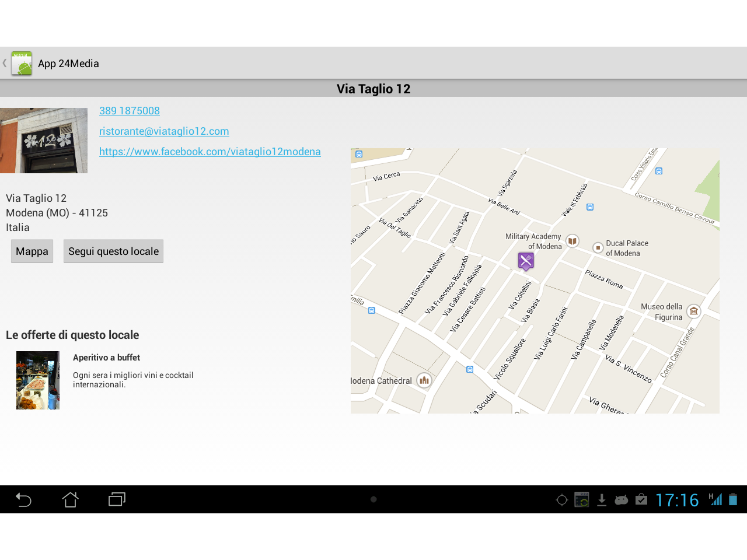Tap the App 24Media launcher icon
Viewport: 747px width, 560px height.
[22, 63]
